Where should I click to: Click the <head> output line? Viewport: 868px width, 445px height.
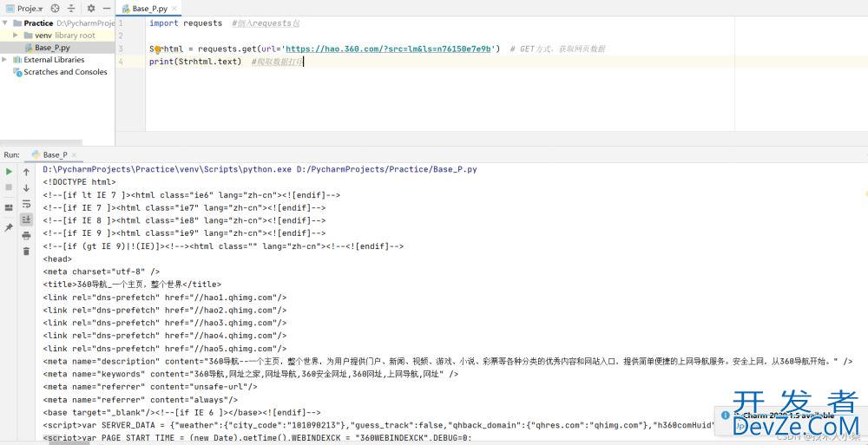coord(57,259)
